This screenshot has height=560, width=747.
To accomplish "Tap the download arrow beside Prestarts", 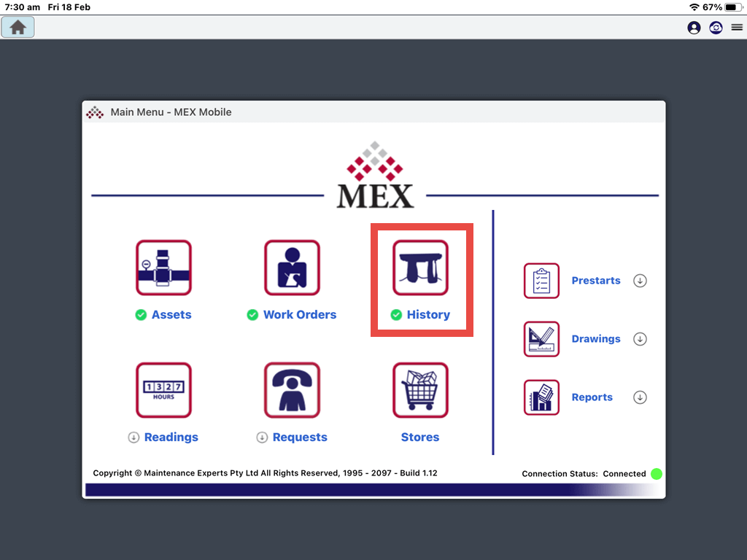I will (x=640, y=281).
